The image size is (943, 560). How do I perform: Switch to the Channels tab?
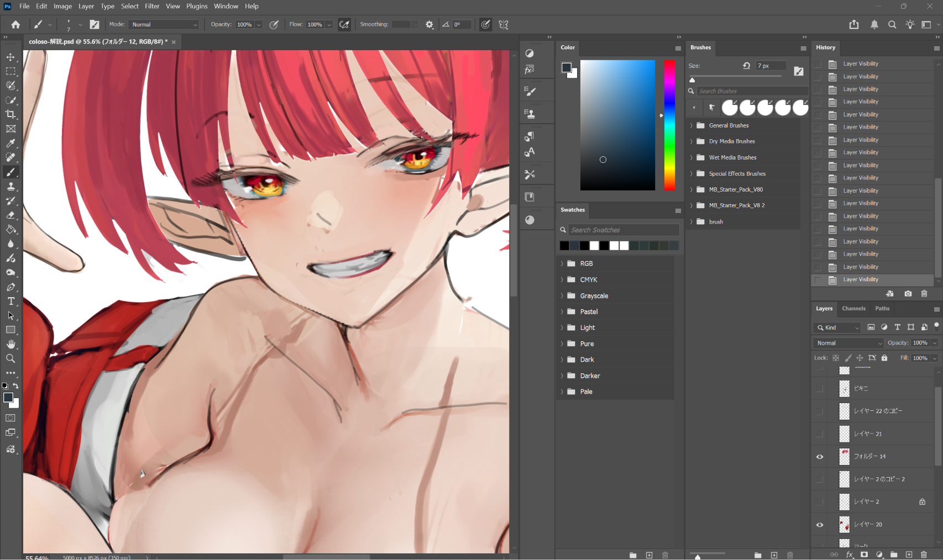[853, 309]
